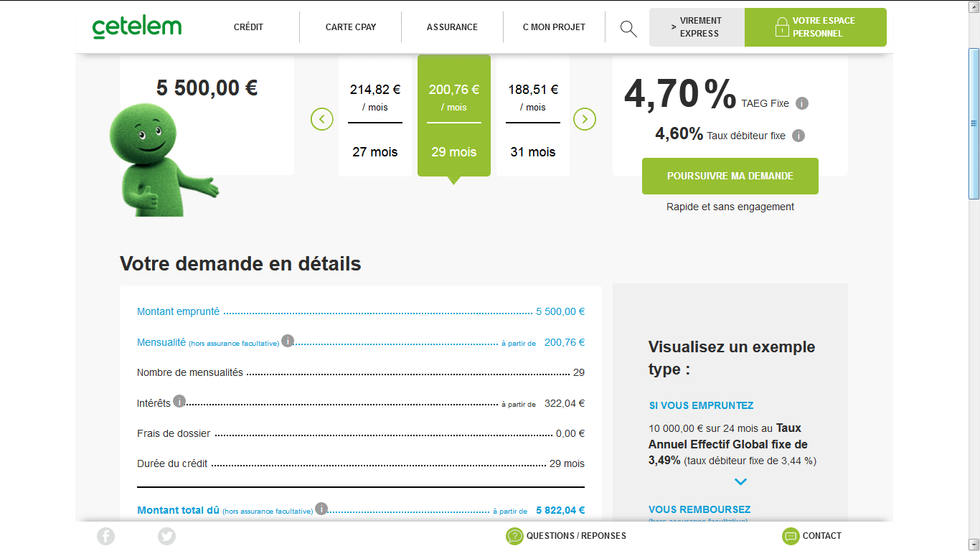
Task: Click the Questions / Réponses bubble icon
Action: point(514,536)
